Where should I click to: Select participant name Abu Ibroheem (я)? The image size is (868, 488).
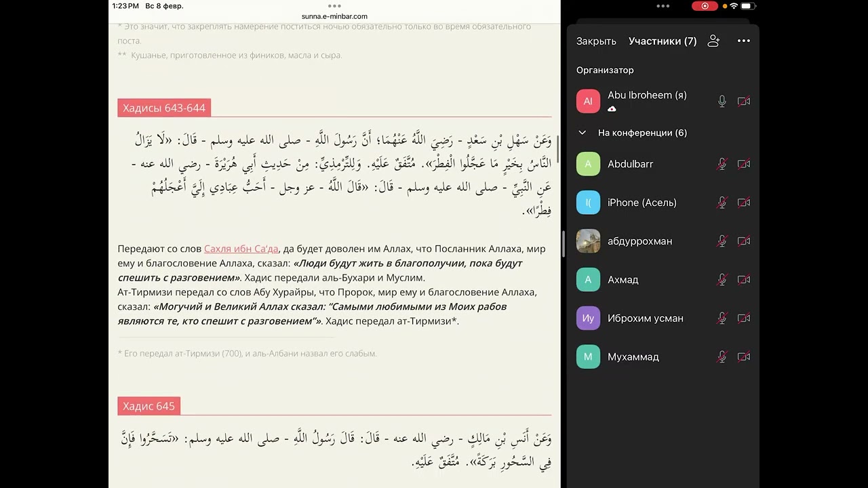pos(647,96)
